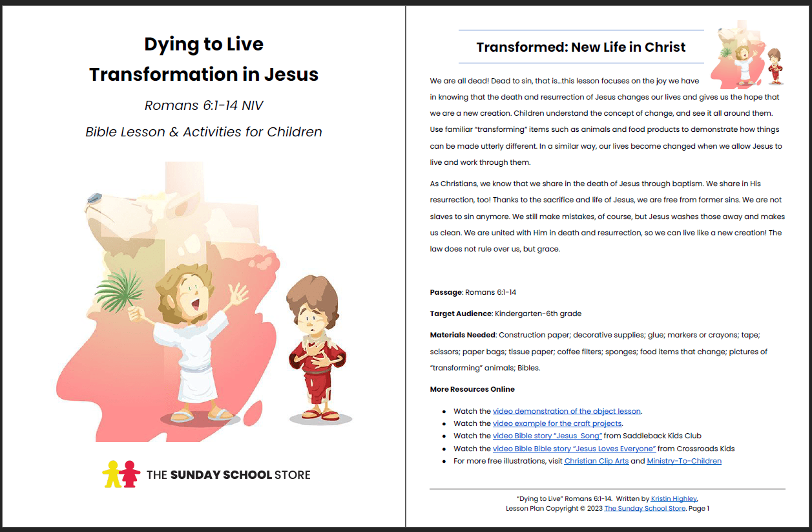Open The Sunday School Store footer link
This screenshot has height=532, width=812.
[644, 508]
